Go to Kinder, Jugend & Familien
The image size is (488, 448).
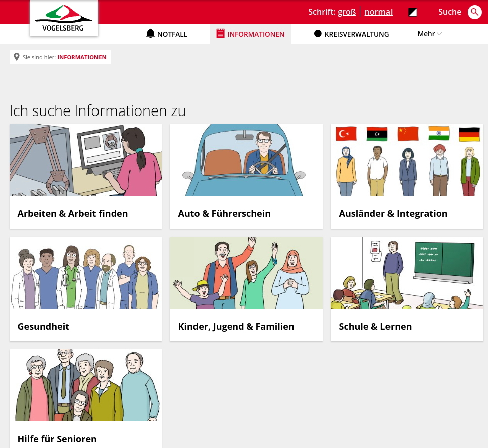pyautogui.click(x=236, y=326)
